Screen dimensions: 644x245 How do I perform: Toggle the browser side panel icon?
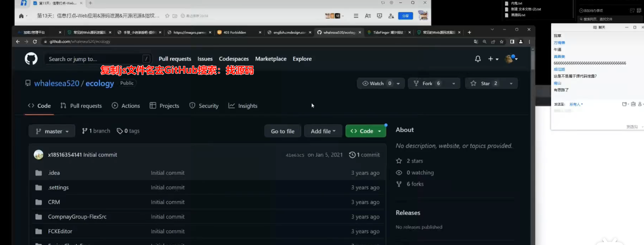[512, 41]
